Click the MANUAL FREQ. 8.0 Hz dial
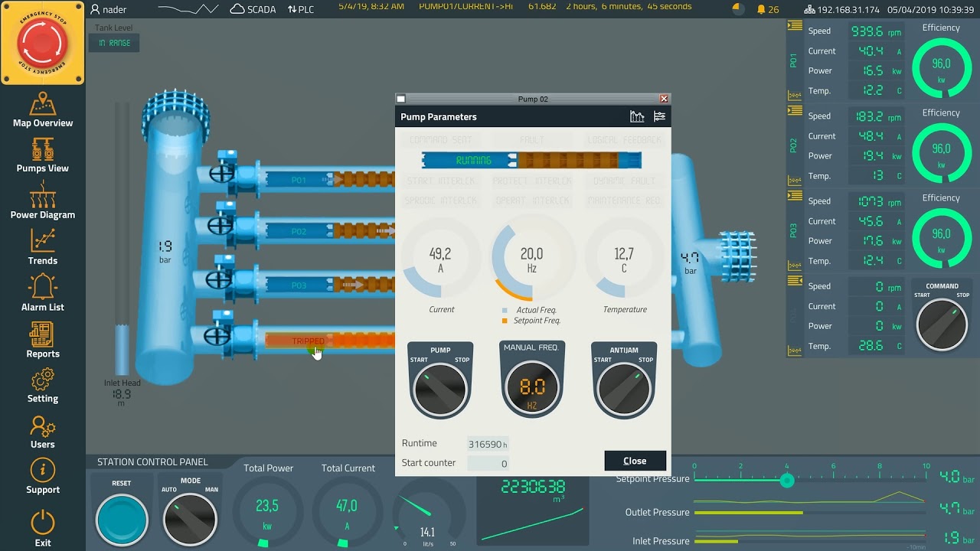The width and height of the screenshot is (980, 551). 532,386
